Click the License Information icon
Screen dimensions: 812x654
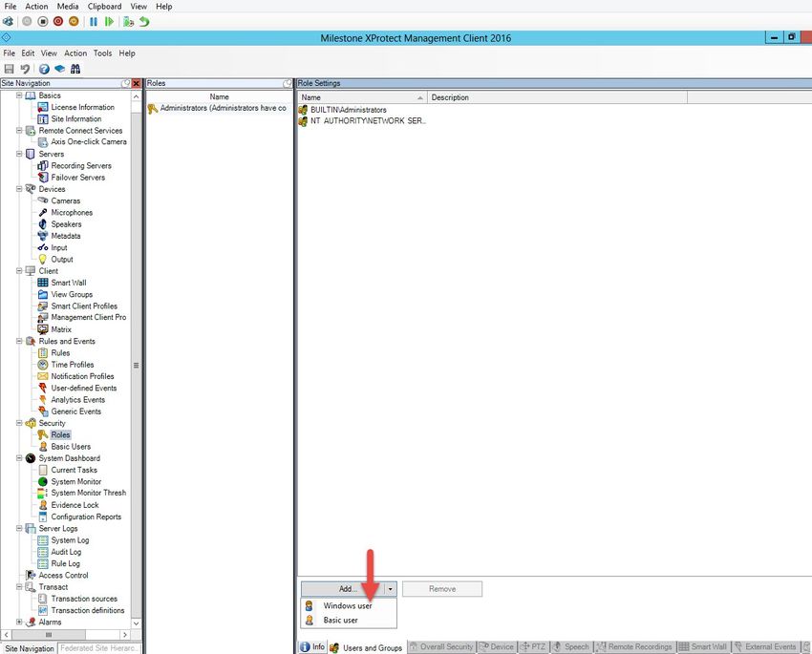(43, 107)
